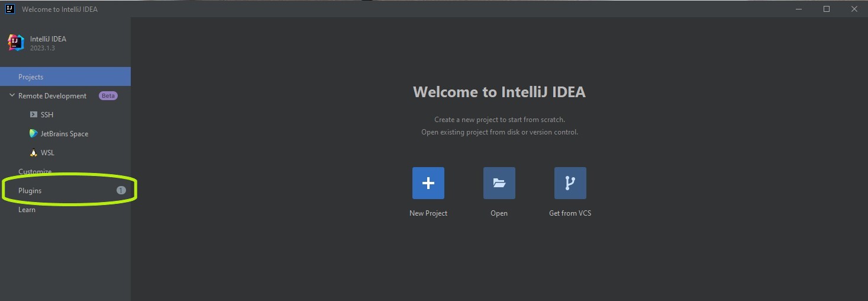Click the Plugins update count badge

pos(121,190)
